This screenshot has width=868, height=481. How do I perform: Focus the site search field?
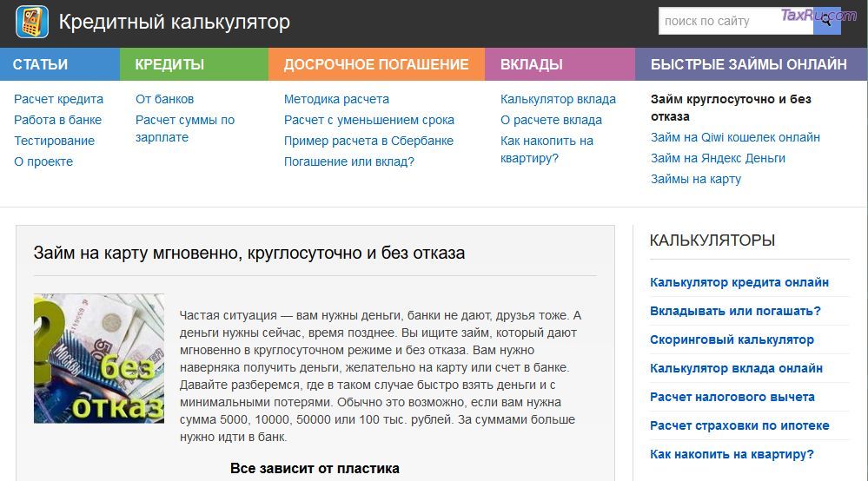736,21
